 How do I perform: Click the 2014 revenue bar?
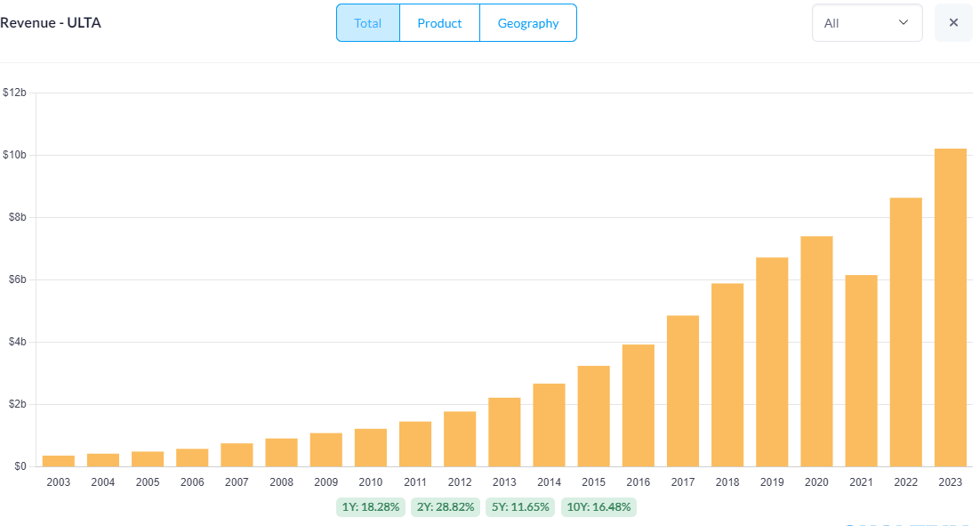click(549, 425)
